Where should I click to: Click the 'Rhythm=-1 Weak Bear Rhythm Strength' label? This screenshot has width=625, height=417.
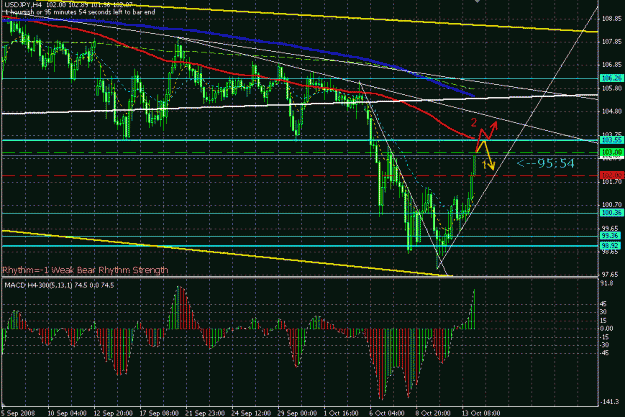tap(85, 270)
